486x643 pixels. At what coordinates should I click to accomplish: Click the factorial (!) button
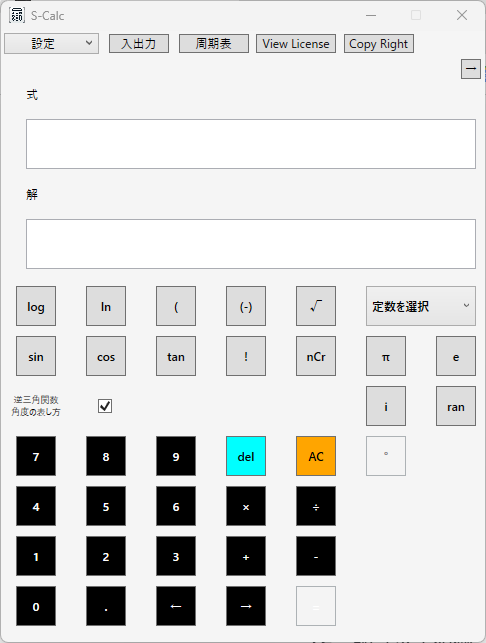click(x=246, y=356)
